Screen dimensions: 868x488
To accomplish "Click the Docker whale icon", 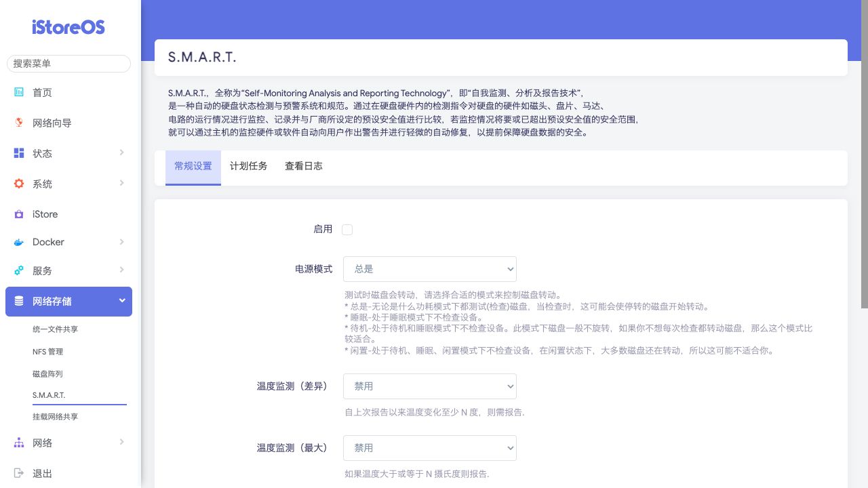I will pos(19,242).
